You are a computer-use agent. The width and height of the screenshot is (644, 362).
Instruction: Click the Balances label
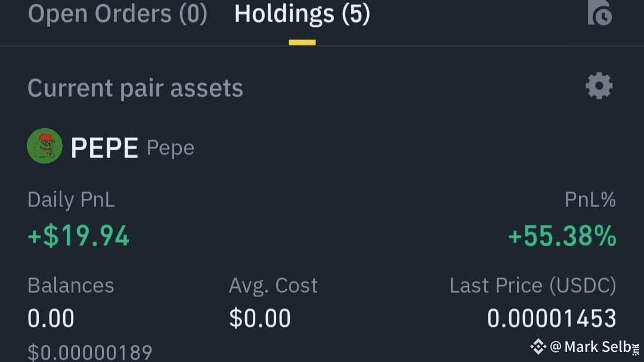coord(70,285)
